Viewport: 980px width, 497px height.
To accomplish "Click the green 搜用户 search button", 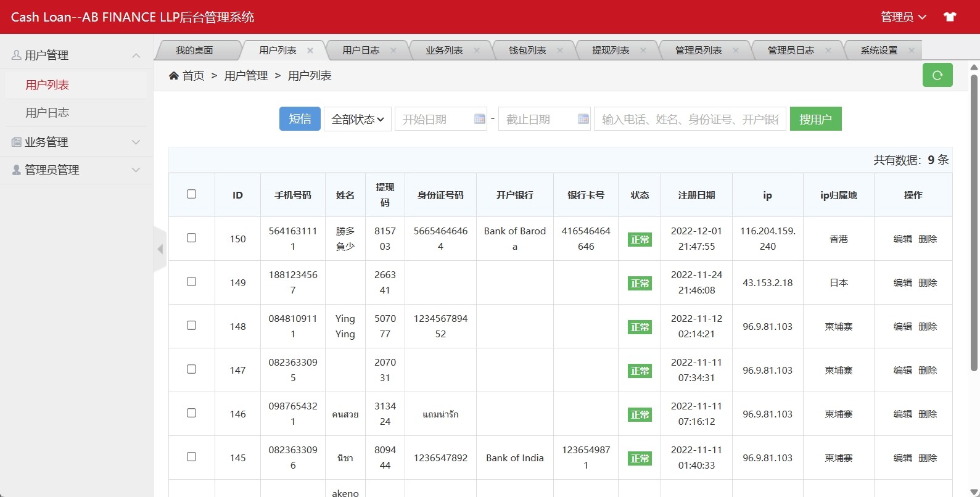I will [x=815, y=119].
